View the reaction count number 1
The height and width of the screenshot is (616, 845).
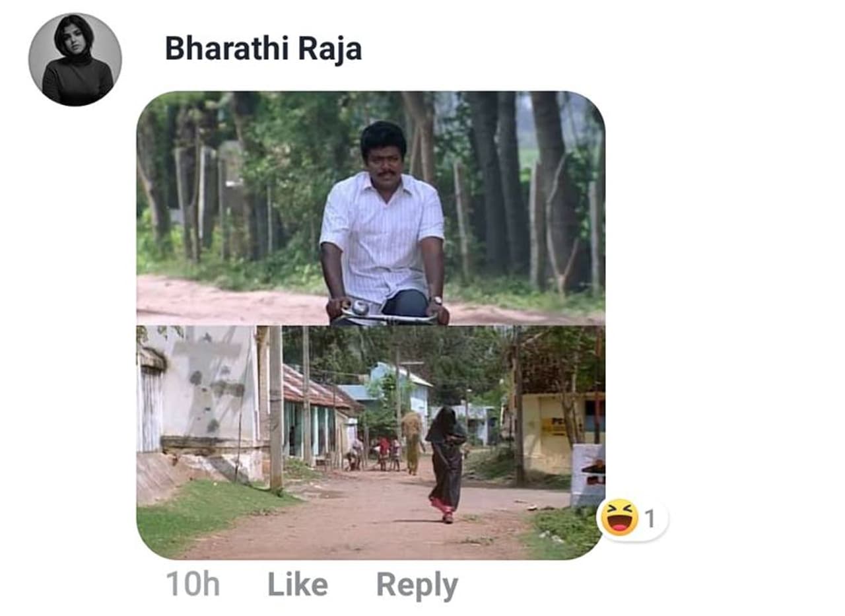point(650,519)
